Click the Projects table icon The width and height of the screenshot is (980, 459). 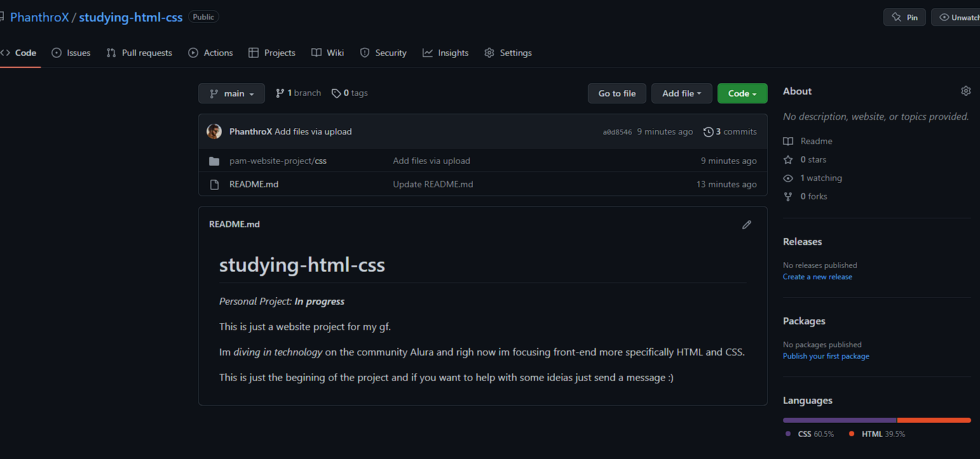tap(254, 53)
